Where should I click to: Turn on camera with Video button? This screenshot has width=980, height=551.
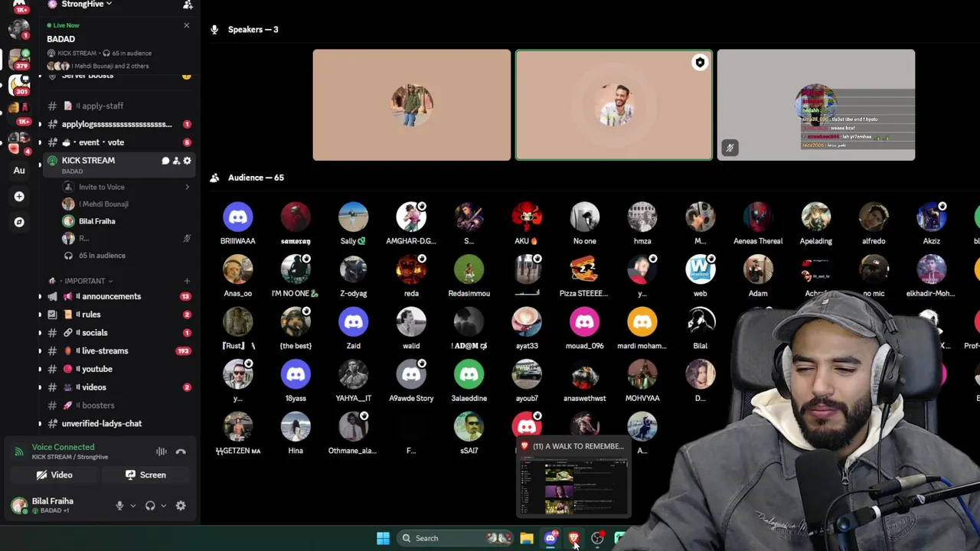tap(54, 475)
